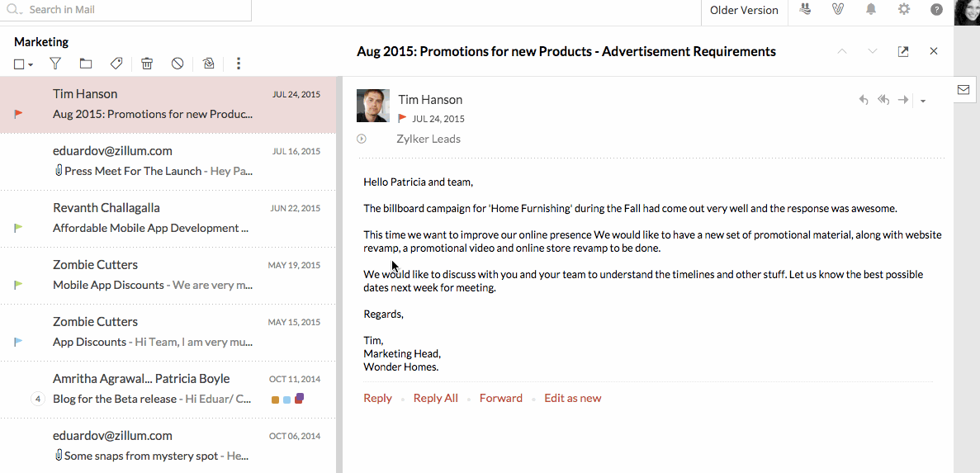Viewport: 980px width, 473px height.
Task: Open the move-to-folder icon
Action: tap(86, 64)
